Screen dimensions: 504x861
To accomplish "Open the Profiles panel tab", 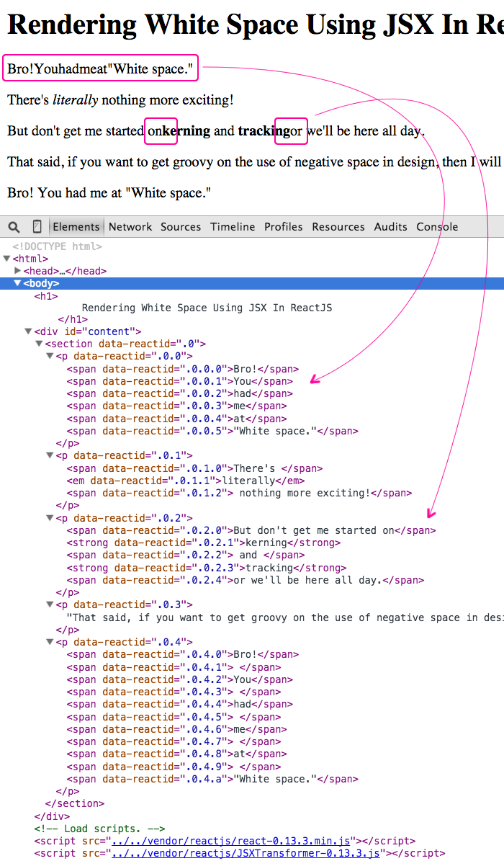I will point(283,227).
